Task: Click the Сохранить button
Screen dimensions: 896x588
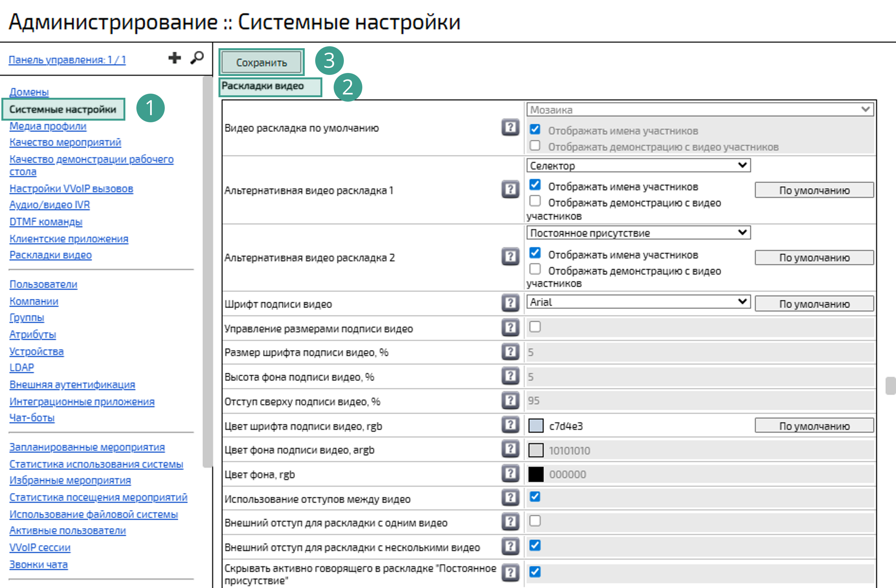Action: coord(261,63)
